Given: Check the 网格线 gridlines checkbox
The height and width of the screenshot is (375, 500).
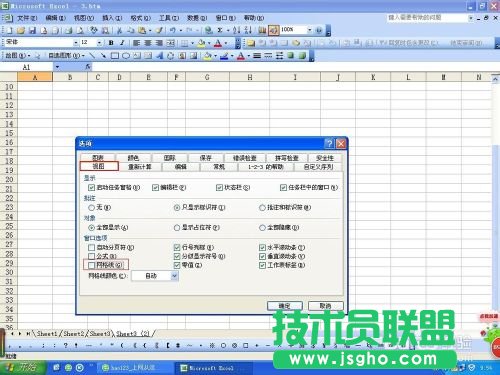Looking at the screenshot, I should point(91,265).
